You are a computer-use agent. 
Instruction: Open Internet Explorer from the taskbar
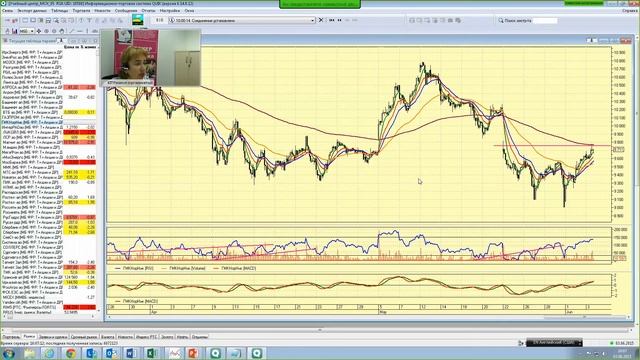click(x=49, y=353)
